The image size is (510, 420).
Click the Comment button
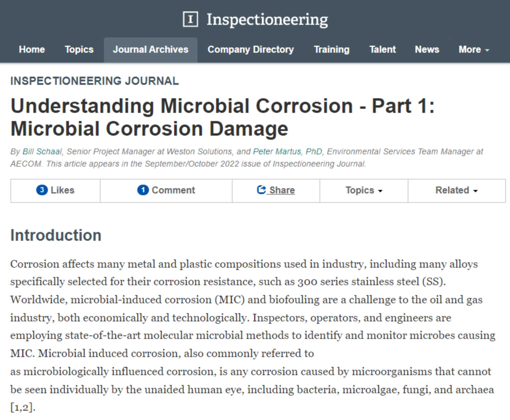coord(166,190)
